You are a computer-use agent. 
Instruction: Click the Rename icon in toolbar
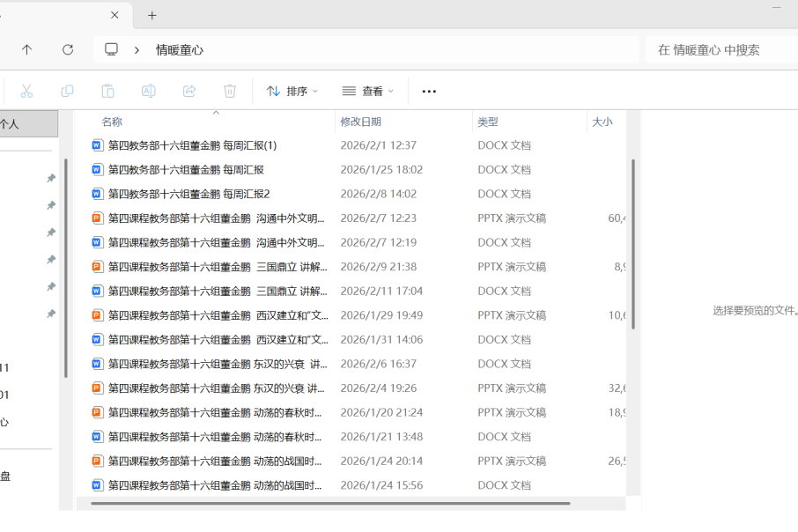pos(149,91)
